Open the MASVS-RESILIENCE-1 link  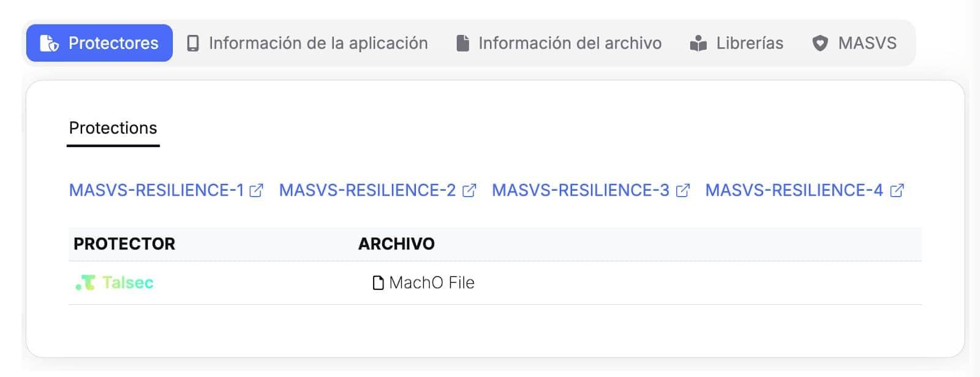pos(159,190)
